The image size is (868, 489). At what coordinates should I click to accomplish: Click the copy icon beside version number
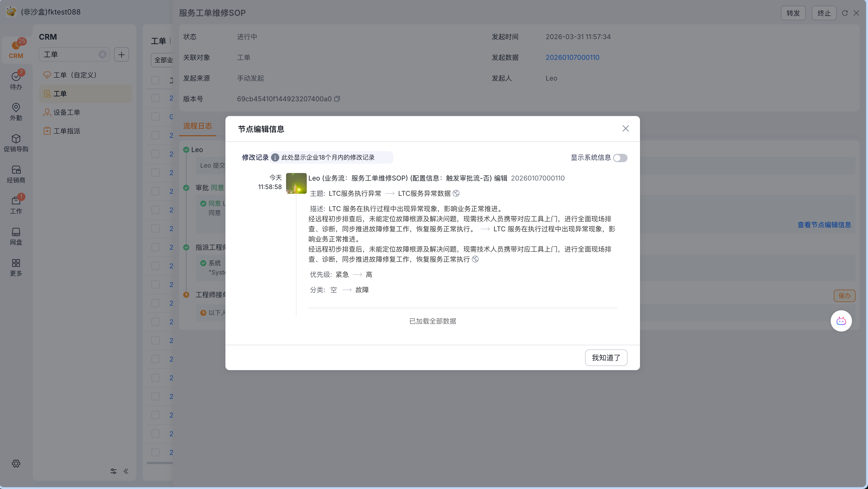[337, 99]
